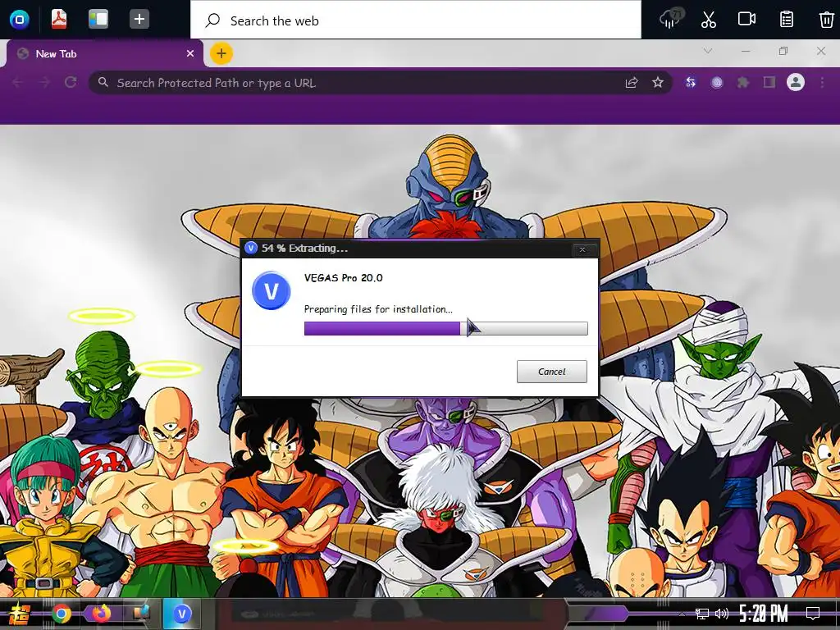Click the purple circle extension icon
Screen dimensions: 840x630
717,83
